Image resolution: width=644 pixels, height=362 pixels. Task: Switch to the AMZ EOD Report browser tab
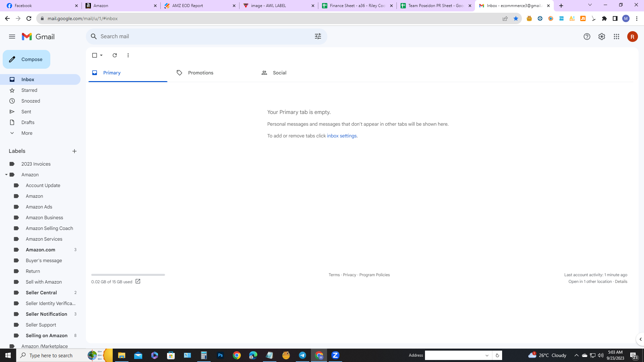click(x=200, y=6)
